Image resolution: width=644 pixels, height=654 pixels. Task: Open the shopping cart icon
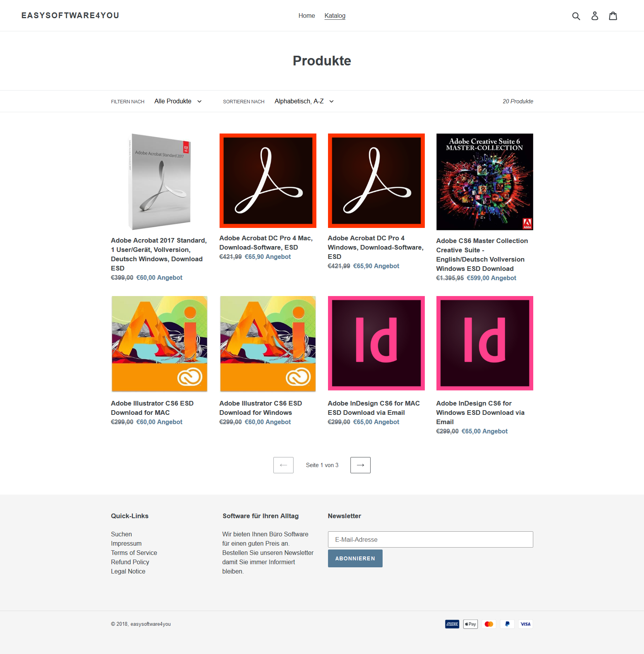613,16
